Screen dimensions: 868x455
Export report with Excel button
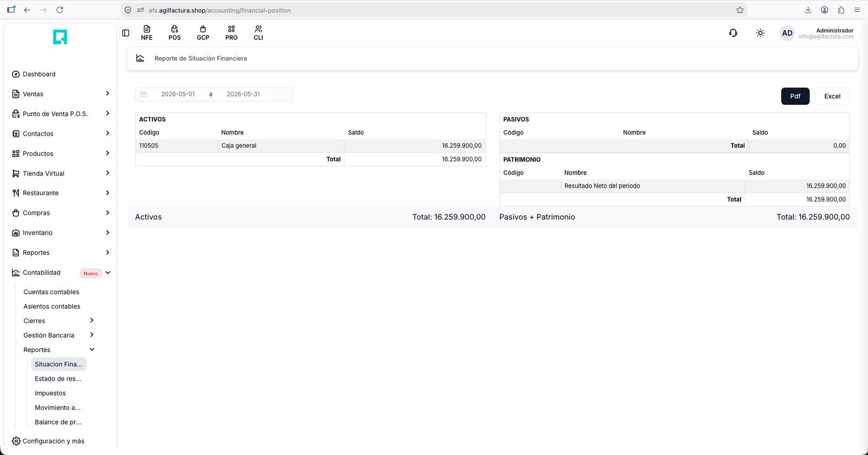pos(832,96)
